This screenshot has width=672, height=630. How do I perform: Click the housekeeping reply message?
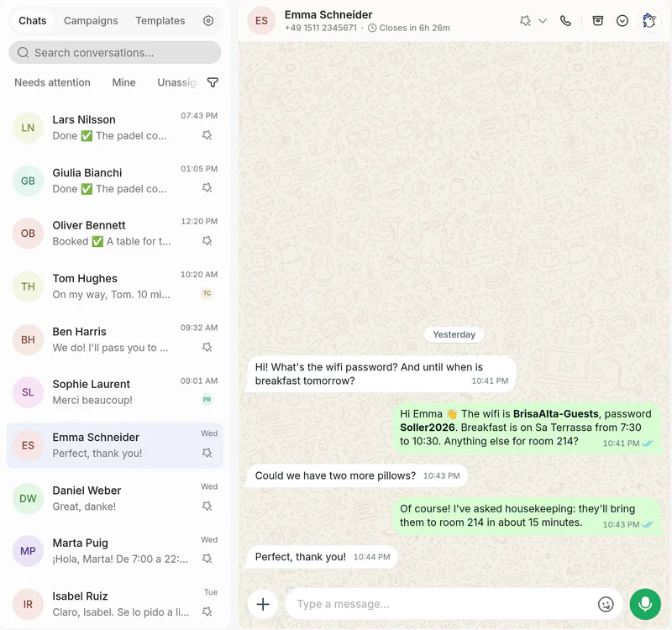click(x=528, y=516)
